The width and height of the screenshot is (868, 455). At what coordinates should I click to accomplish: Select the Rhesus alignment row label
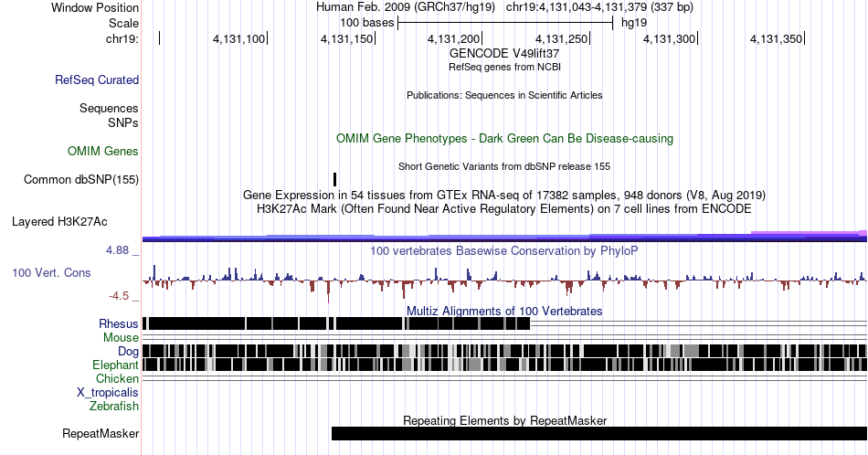point(119,323)
